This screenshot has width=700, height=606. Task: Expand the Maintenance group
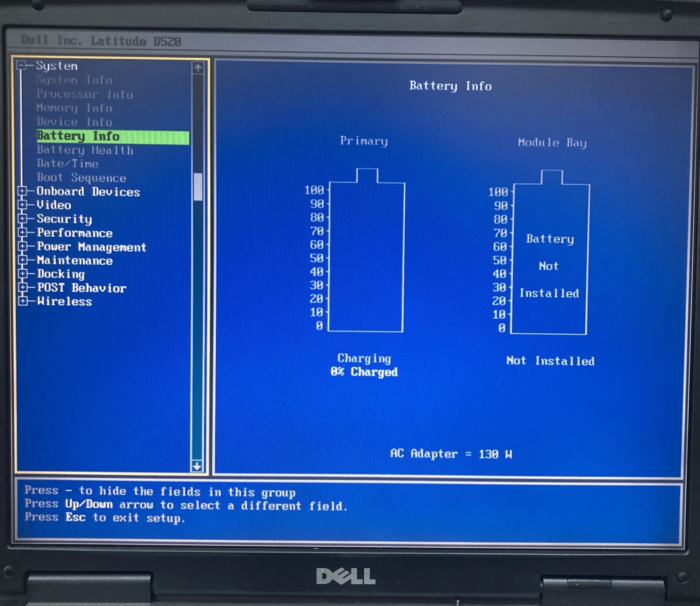tap(22, 260)
